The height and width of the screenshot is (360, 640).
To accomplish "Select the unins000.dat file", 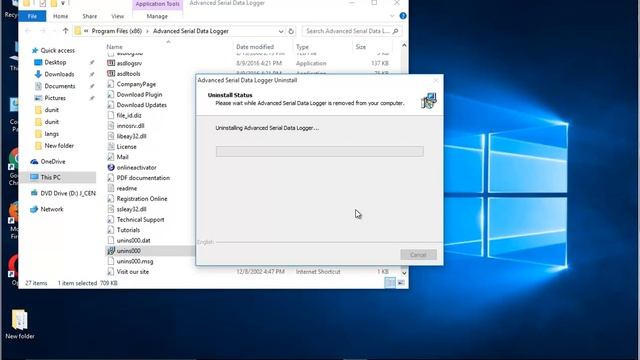I will pos(133,240).
